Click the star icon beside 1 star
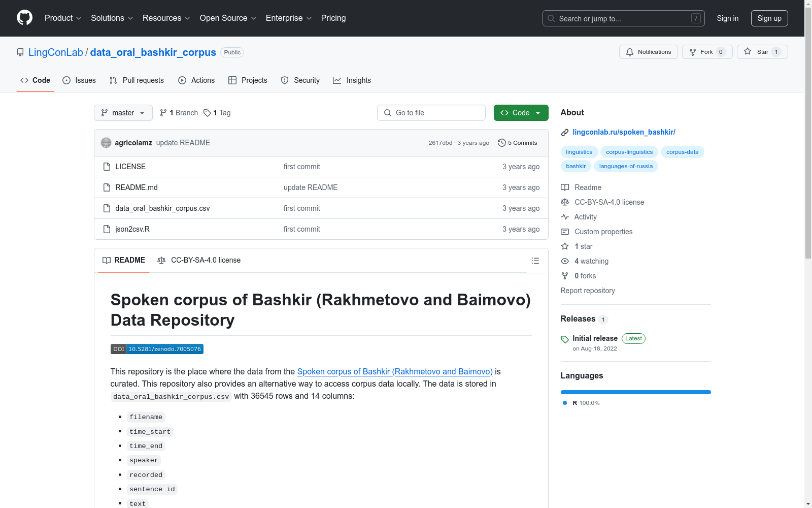Screen dimensions: 812x508 click(x=565, y=246)
